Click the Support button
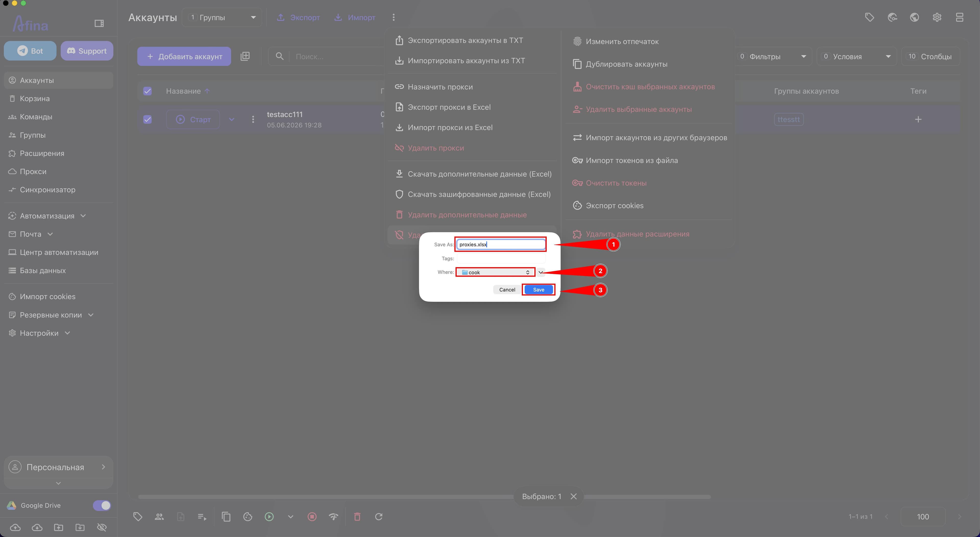Image resolution: width=980 pixels, height=537 pixels. tap(87, 51)
